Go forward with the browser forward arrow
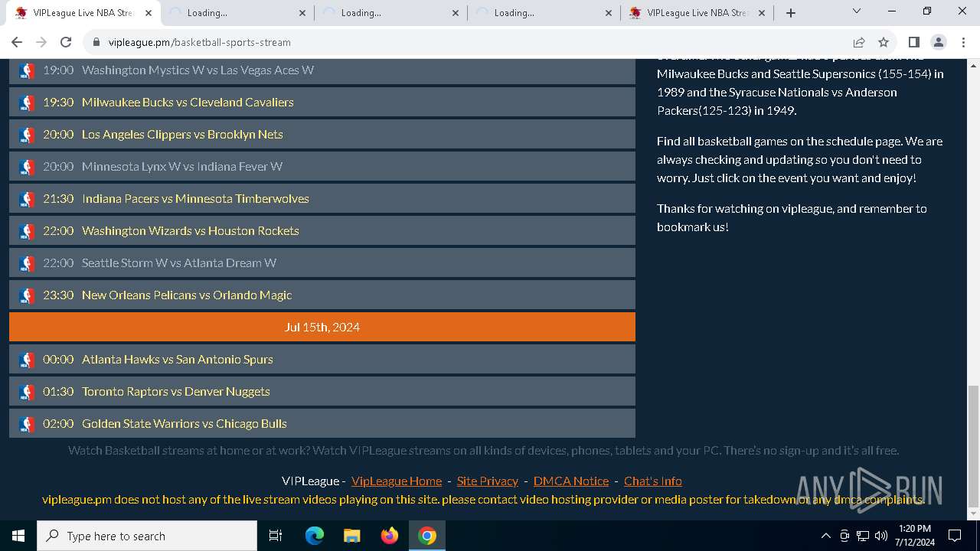The width and height of the screenshot is (980, 551). click(41, 42)
